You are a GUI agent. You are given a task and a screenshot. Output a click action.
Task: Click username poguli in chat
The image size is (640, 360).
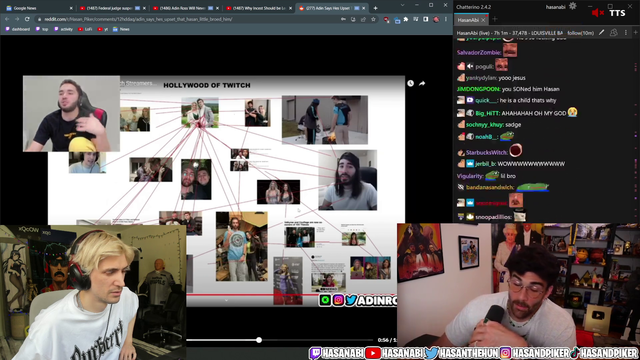485,66
